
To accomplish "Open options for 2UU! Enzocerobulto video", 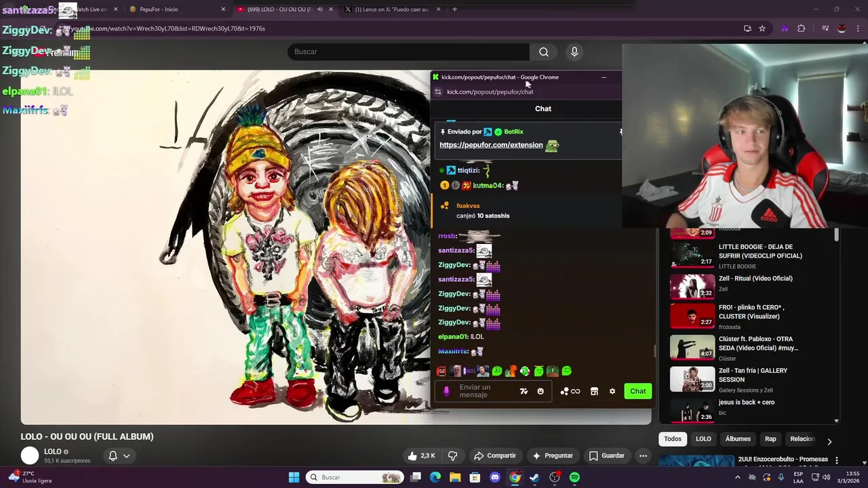I will click(837, 460).
